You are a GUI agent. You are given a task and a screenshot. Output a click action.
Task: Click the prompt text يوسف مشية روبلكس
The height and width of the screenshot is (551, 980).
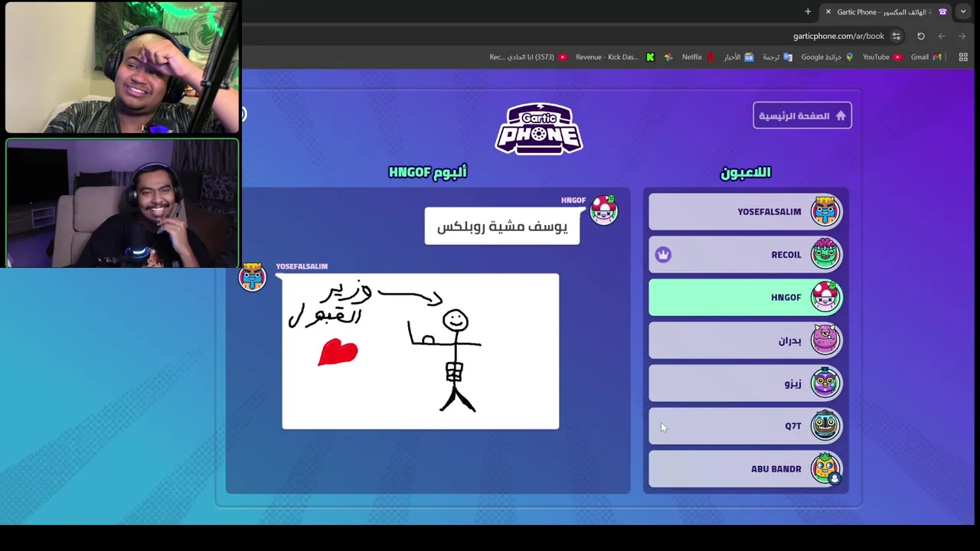click(x=502, y=227)
